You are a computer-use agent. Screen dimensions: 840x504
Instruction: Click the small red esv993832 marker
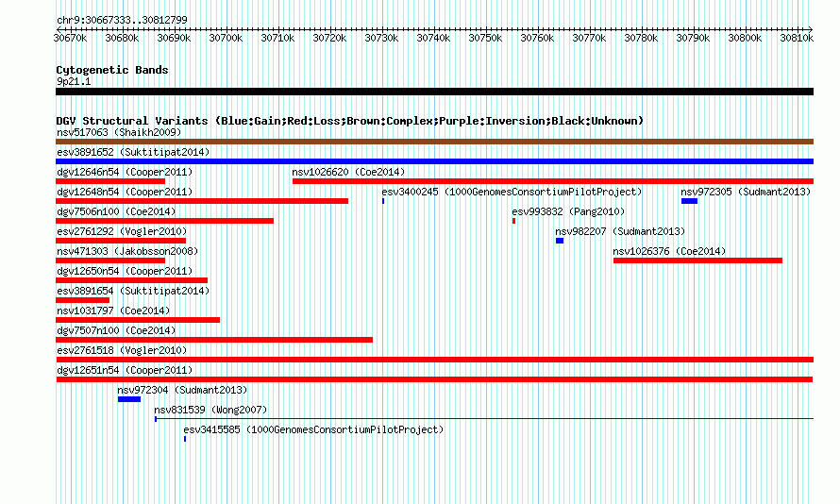(x=513, y=221)
